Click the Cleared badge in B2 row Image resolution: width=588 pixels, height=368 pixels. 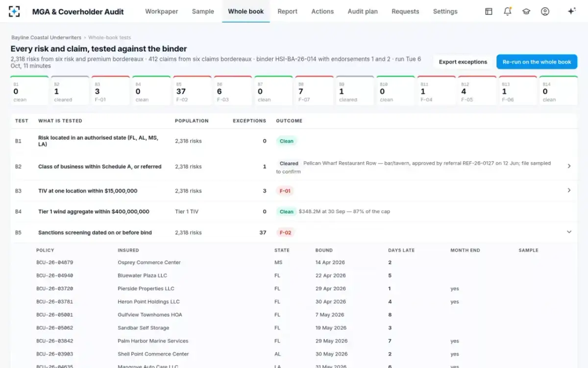[x=289, y=163]
